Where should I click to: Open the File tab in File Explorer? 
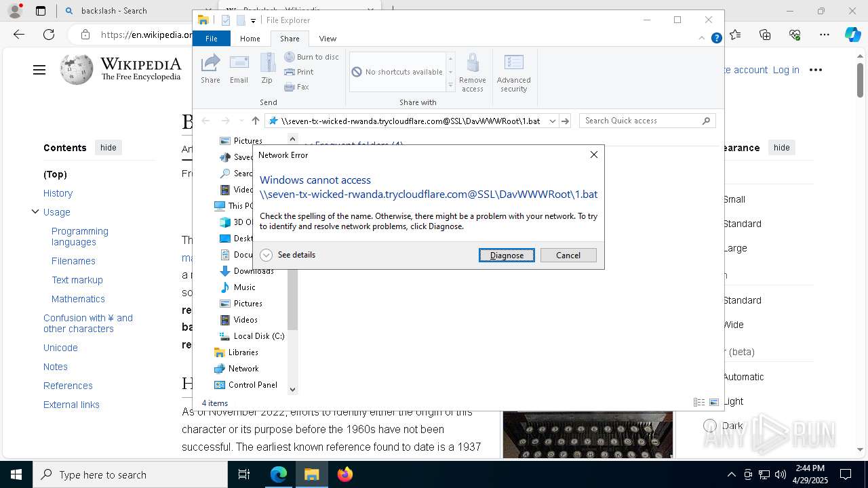[x=212, y=39]
